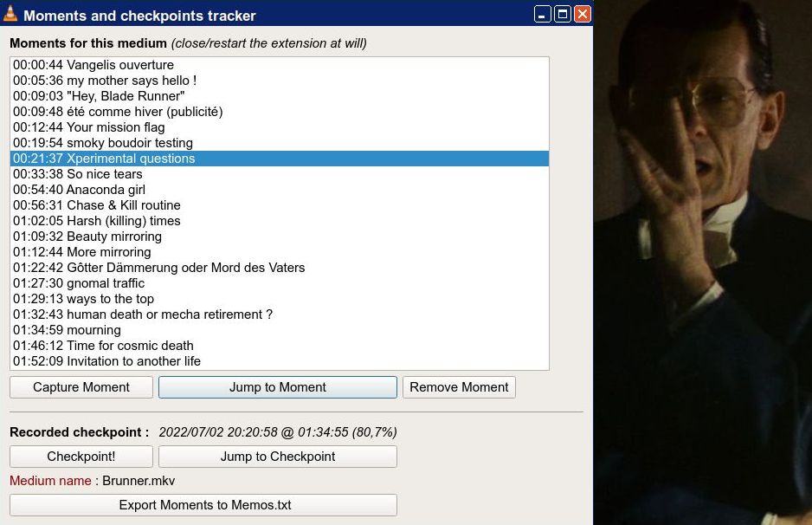This screenshot has width=812, height=525.
Task: Click the window title "Moments and checkpoints tracker"
Action: pos(140,16)
